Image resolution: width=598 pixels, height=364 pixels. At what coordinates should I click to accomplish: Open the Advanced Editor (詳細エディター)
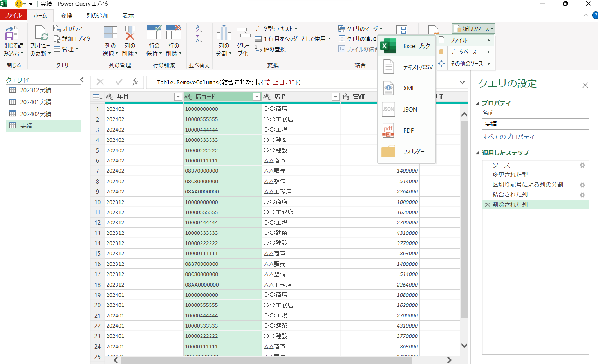[x=74, y=39]
